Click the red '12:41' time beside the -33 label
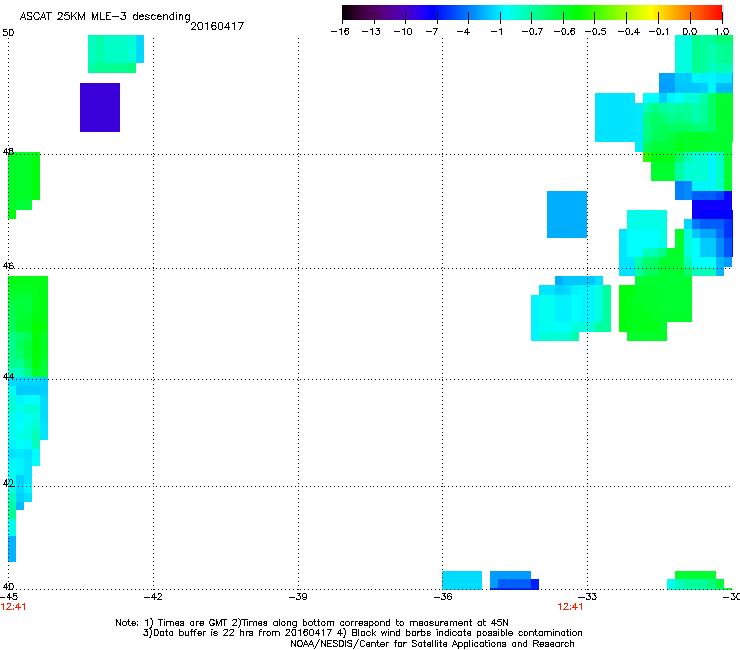The image size is (740, 650). click(570, 607)
